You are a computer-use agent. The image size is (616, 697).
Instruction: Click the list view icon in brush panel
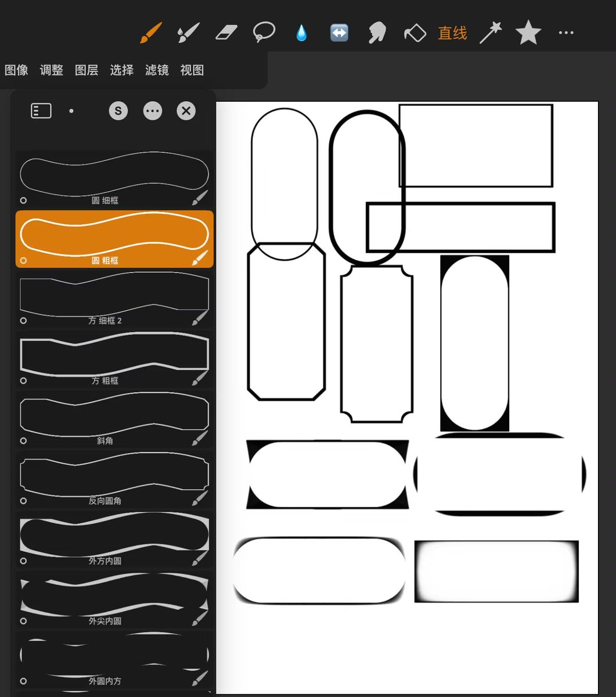coord(41,110)
